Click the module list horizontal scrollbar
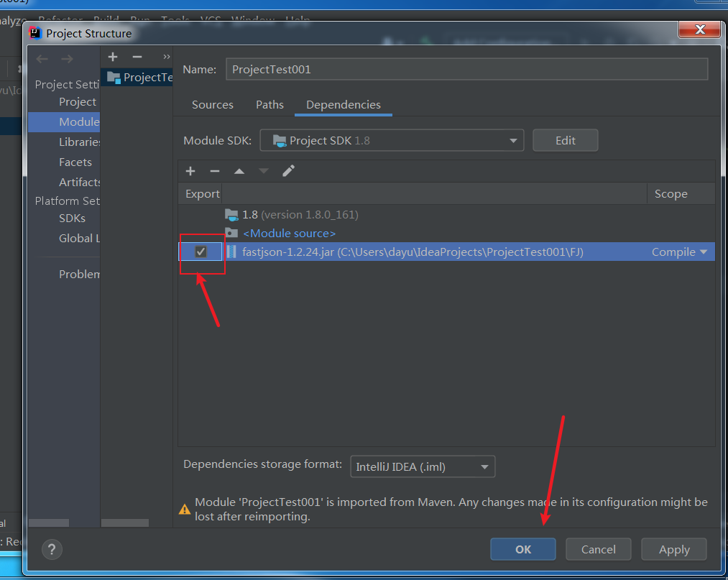Image resolution: width=728 pixels, height=580 pixels. coord(125,523)
